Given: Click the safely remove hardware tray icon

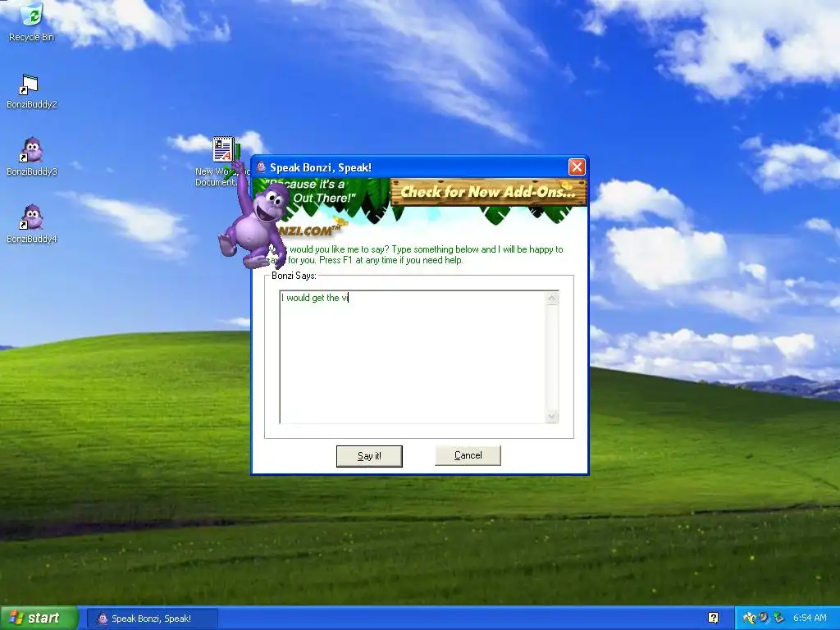Looking at the screenshot, I should pos(779,618).
